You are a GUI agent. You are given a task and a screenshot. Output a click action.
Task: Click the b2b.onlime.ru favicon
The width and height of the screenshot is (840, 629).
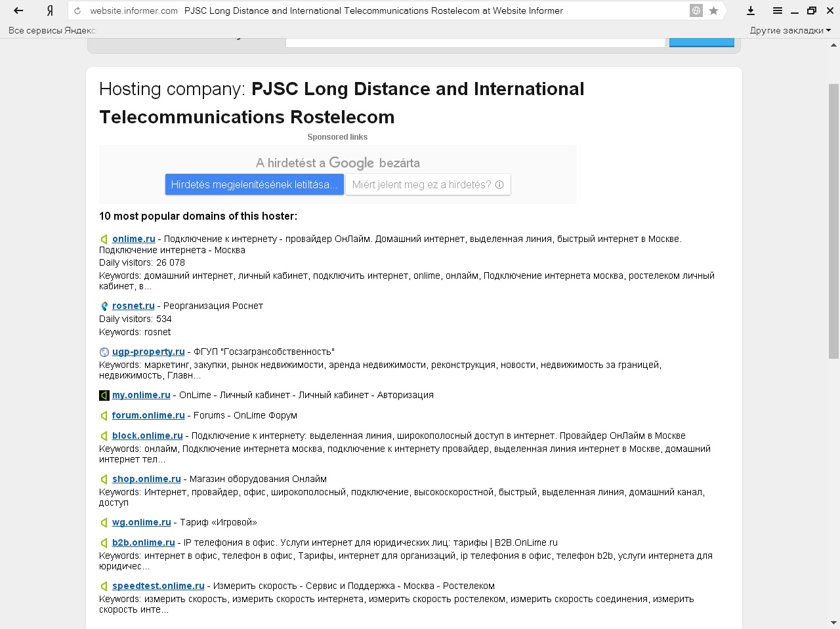104,543
